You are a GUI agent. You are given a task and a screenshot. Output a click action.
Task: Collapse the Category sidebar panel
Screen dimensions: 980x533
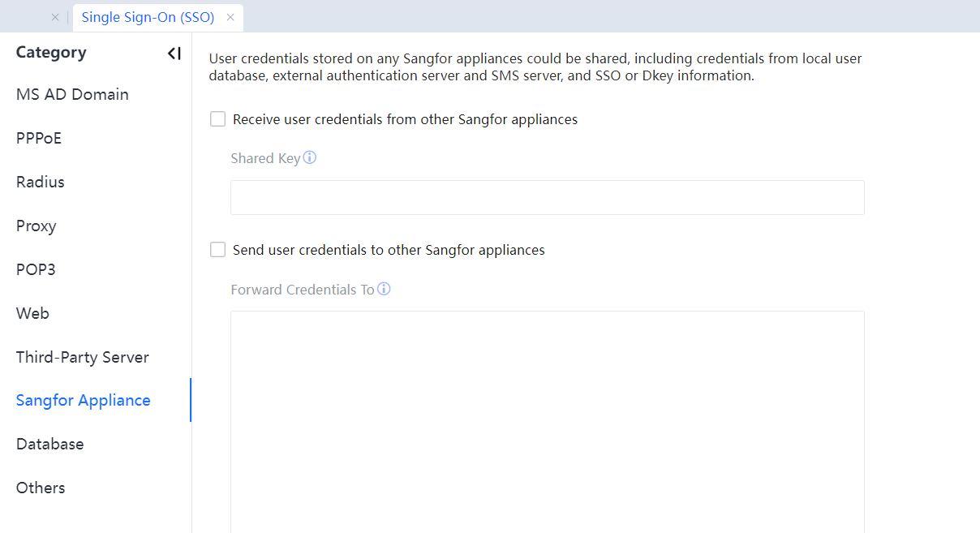174,54
